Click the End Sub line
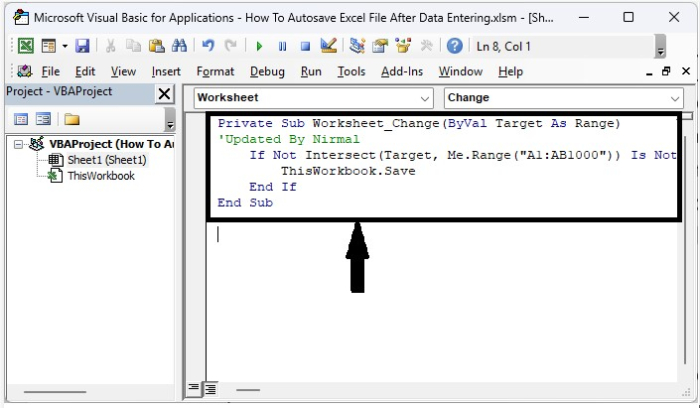The height and width of the screenshot is (408, 700). tap(245, 203)
